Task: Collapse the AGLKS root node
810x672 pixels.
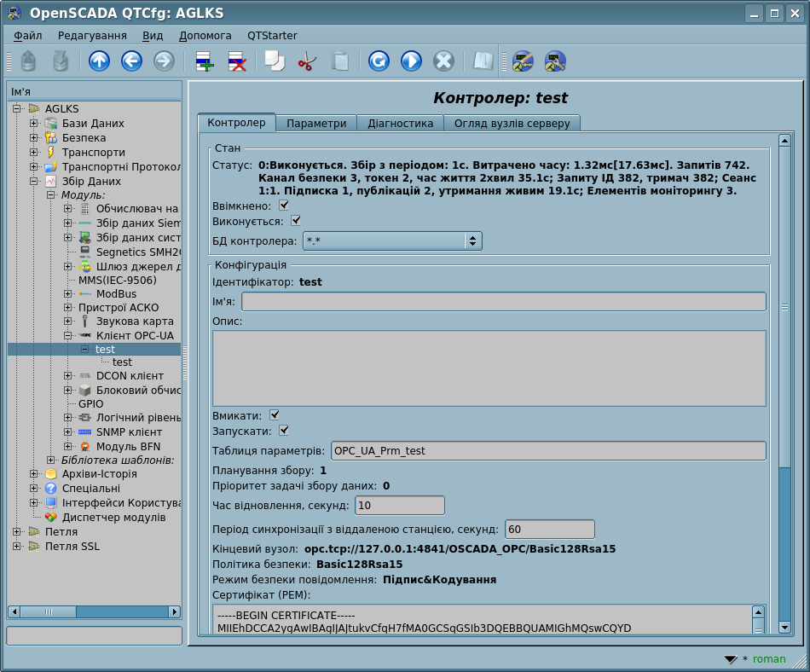Action: [x=16, y=108]
